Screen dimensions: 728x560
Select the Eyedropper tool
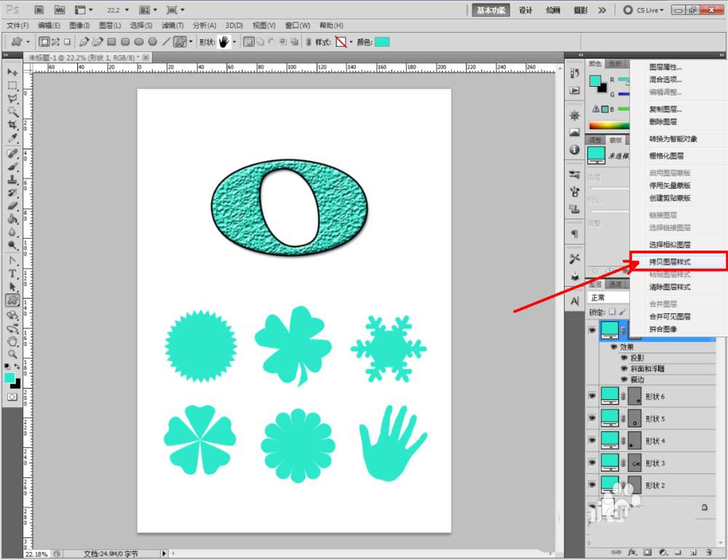point(12,138)
